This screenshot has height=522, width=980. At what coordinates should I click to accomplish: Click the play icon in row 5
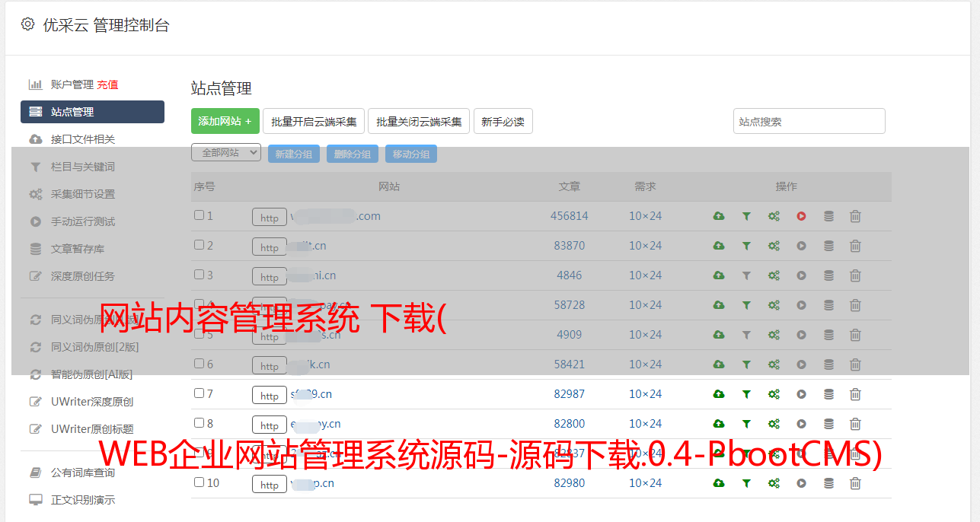point(801,335)
